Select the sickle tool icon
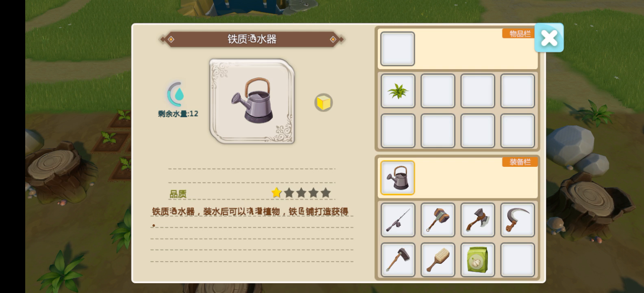644x293 pixels. [517, 220]
